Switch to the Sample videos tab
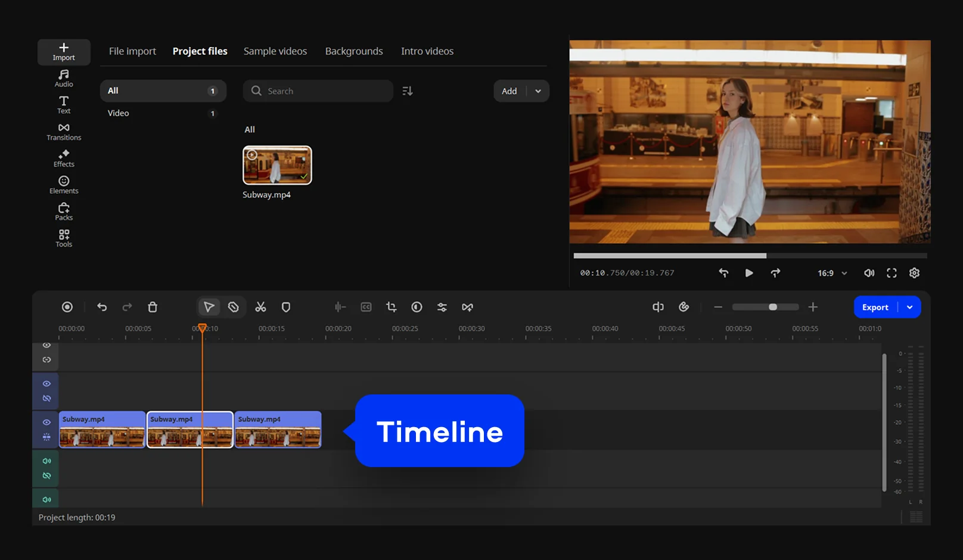 275,51
